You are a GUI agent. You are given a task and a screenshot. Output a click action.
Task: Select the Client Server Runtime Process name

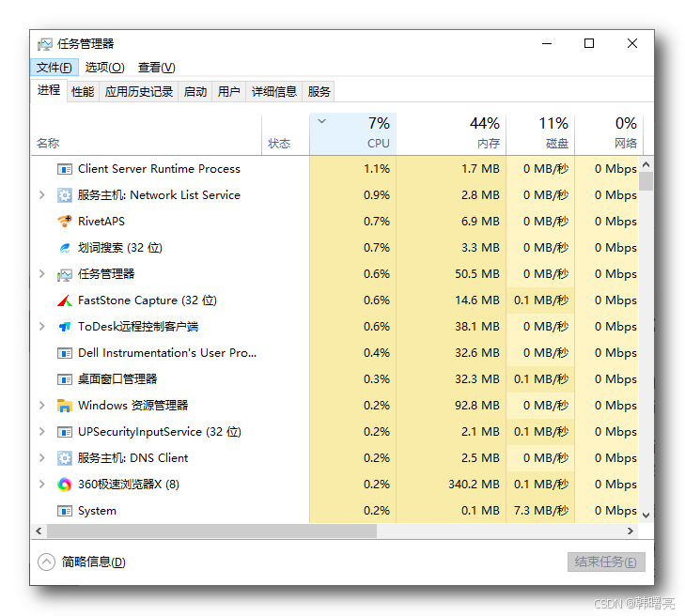point(159,169)
